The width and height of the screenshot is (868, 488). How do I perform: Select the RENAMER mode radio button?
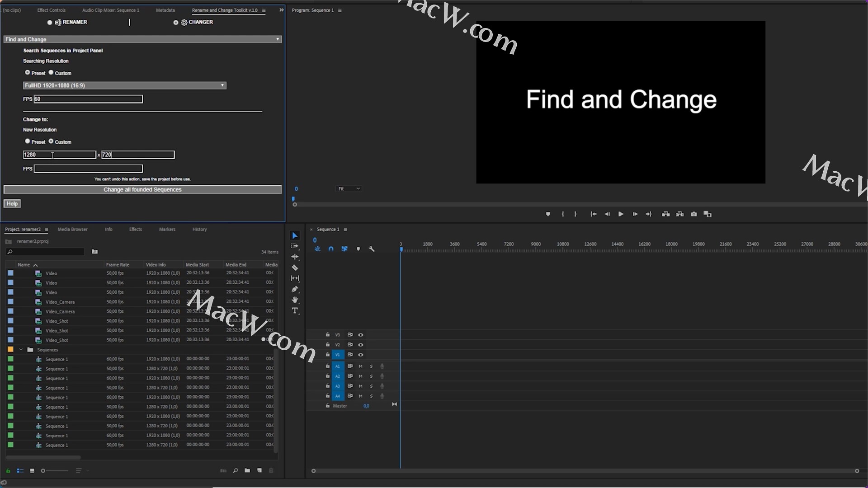point(50,22)
